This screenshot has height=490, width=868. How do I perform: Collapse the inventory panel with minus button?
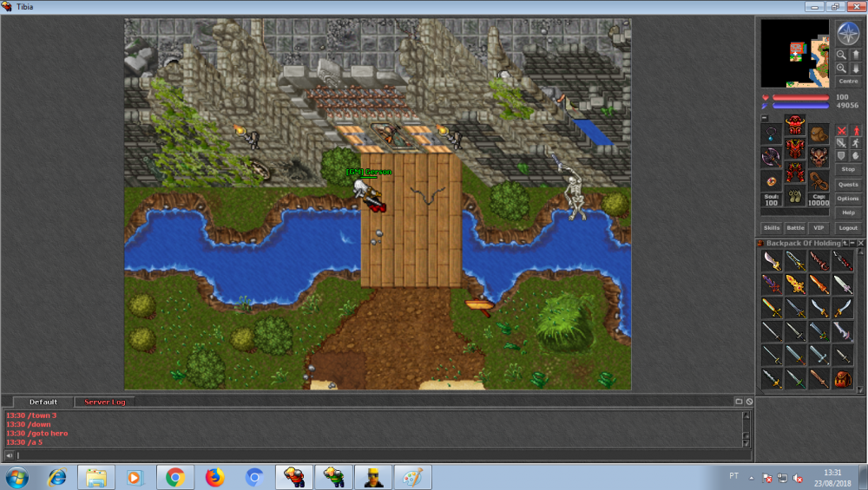pyautogui.click(x=765, y=118)
